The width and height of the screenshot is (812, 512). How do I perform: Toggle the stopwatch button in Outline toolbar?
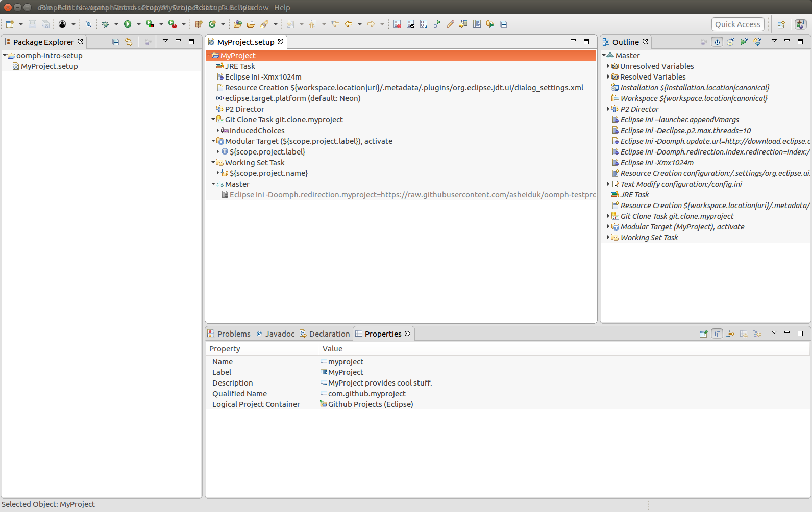[717, 42]
